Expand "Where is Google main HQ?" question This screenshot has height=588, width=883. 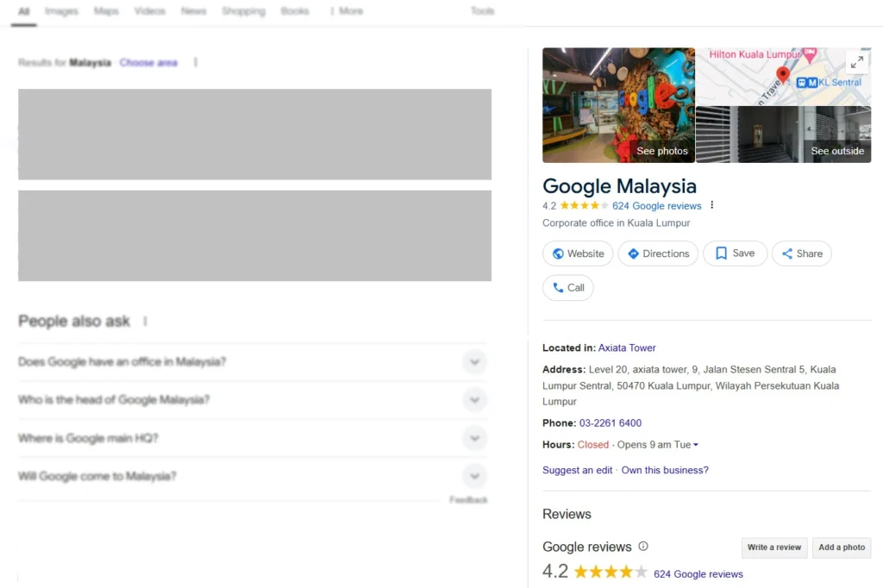click(x=474, y=438)
